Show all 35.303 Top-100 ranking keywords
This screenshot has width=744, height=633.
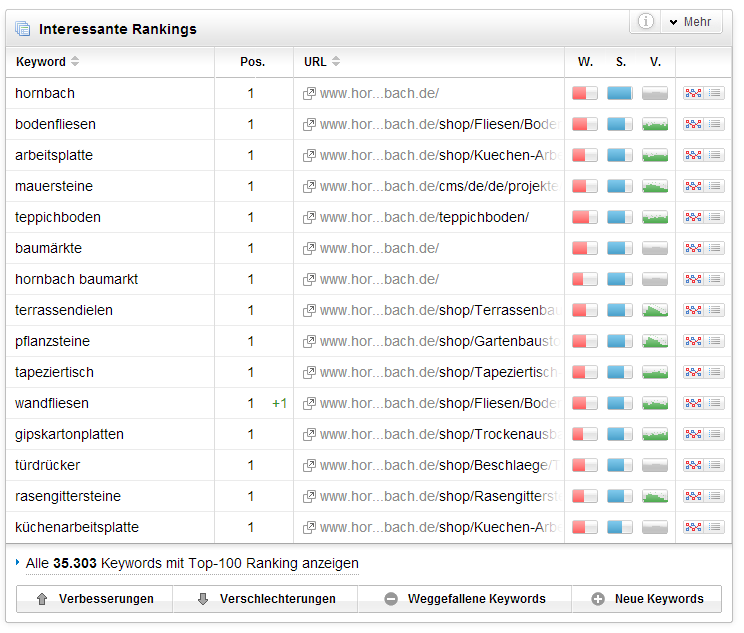(191, 563)
